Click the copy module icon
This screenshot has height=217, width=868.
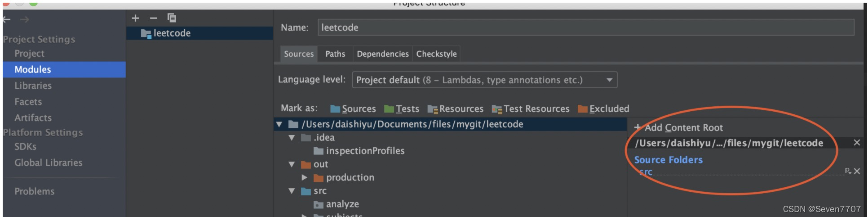coord(172,18)
